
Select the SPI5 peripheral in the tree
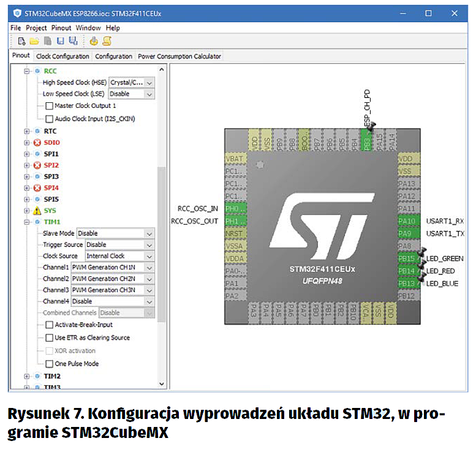51,199
